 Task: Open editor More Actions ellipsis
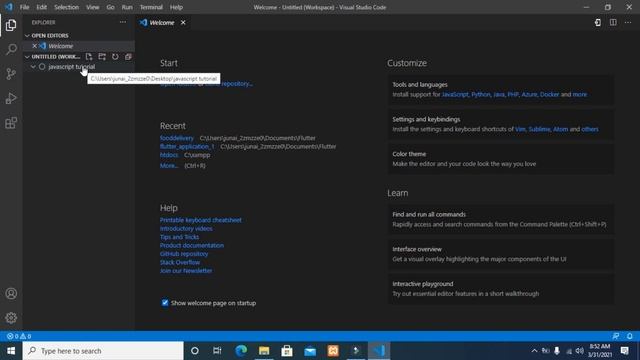pos(628,22)
